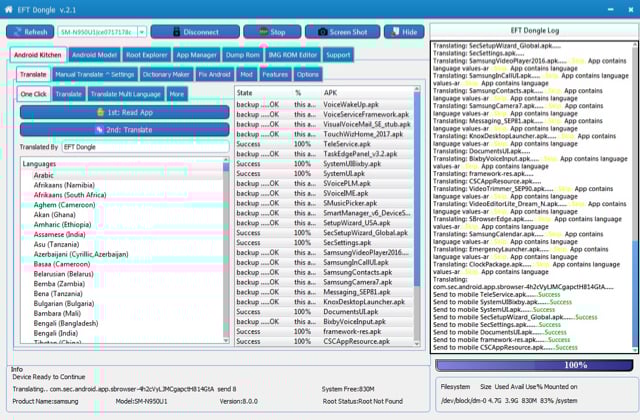Image resolution: width=640 pixels, height=420 pixels.
Task: Click the Languages list vertical scrollbar
Action: coord(227,250)
